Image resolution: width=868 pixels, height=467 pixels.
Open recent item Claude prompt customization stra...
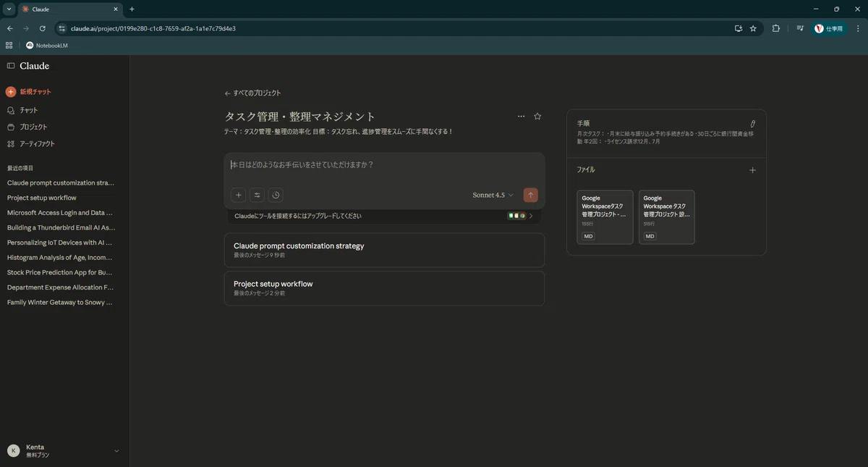61,183
